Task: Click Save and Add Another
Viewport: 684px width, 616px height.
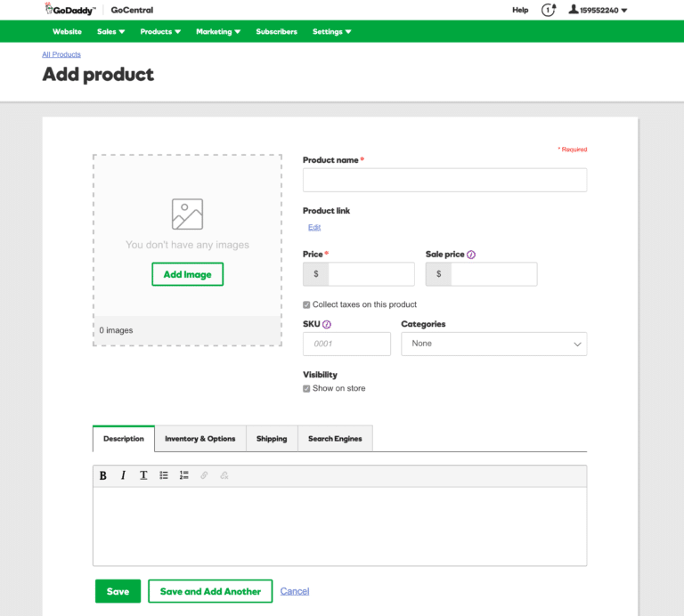Action: 210,591
